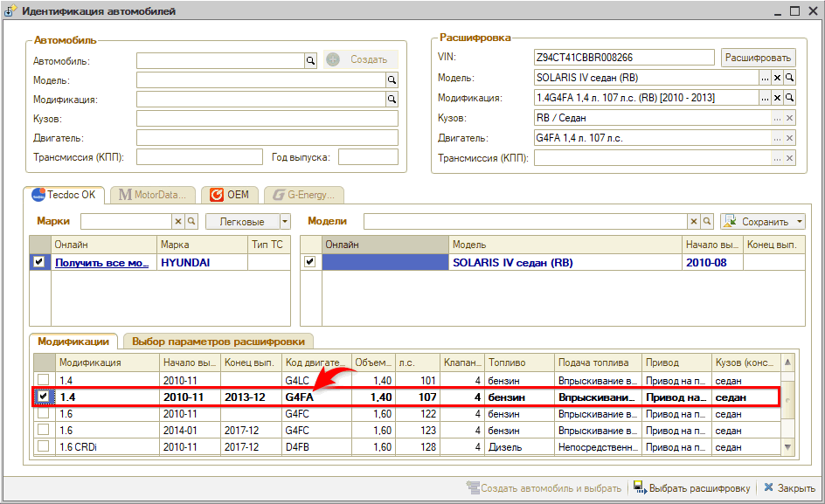
Task: Click the Выбрать расшифровку button
Action: [691, 488]
